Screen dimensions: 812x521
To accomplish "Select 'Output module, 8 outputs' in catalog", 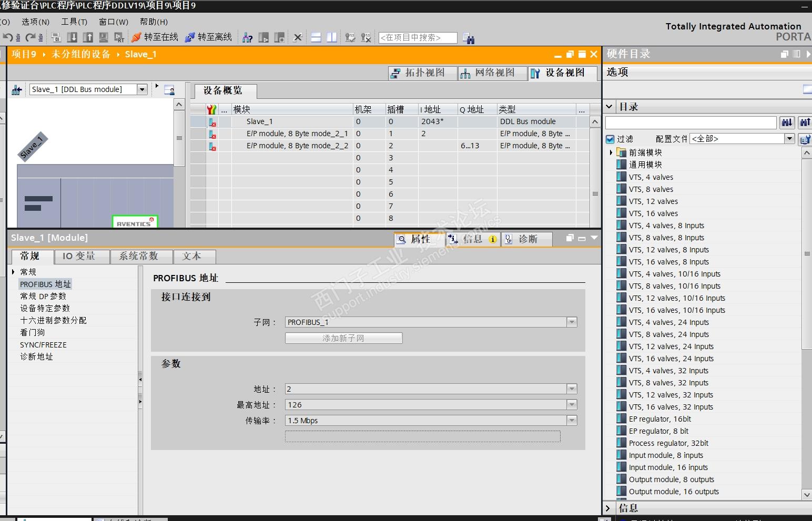I will pyautogui.click(x=672, y=479).
